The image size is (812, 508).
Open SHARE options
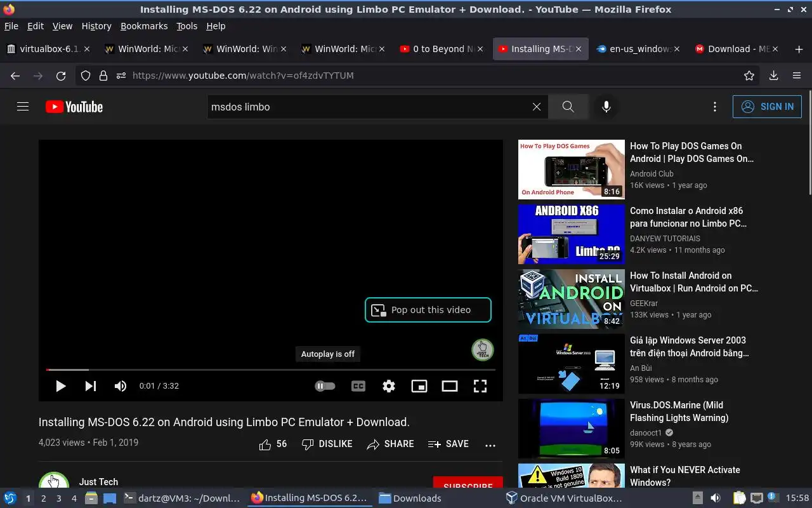tap(390, 444)
